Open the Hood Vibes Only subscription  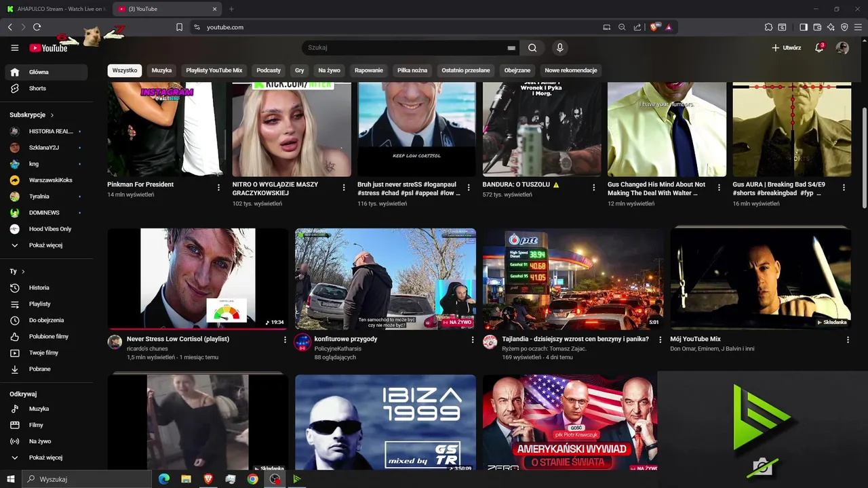pyautogui.click(x=46, y=229)
